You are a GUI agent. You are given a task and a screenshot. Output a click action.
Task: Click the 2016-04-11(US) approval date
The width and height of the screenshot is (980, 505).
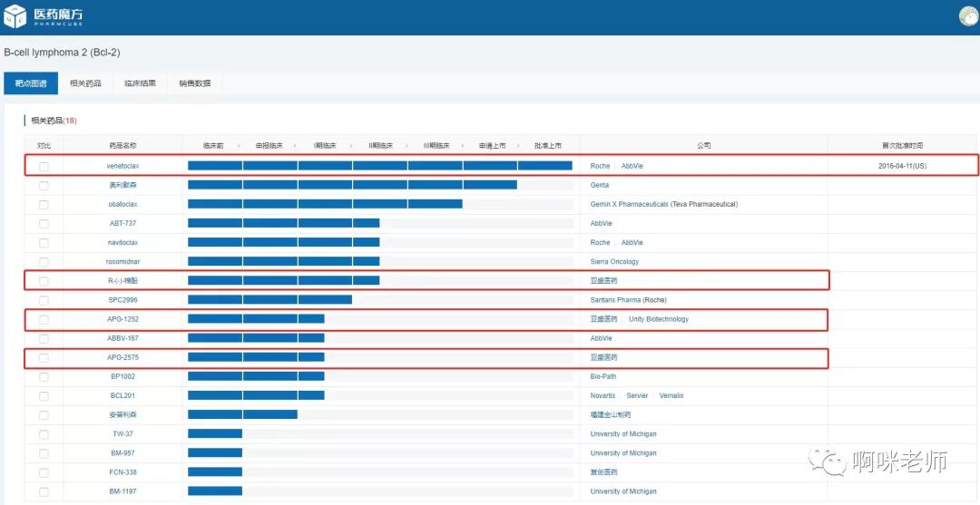tap(902, 166)
